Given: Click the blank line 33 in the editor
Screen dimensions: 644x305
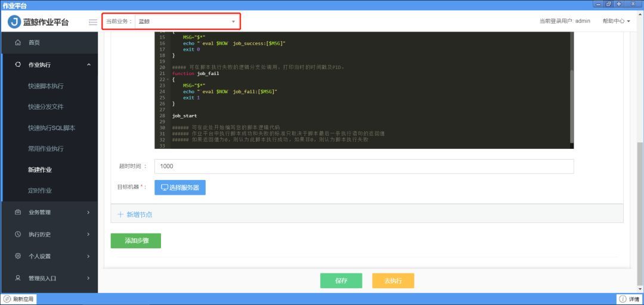Looking at the screenshot, I should (370, 146).
